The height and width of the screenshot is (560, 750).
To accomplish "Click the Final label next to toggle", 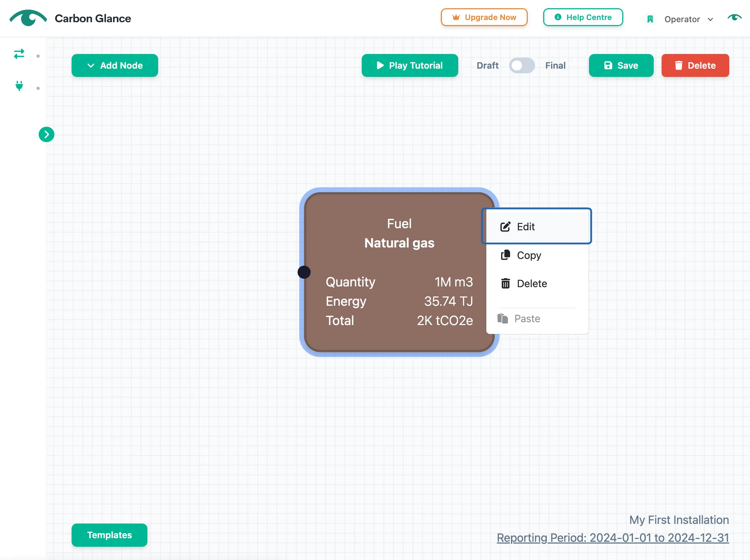I will coord(555,65).
